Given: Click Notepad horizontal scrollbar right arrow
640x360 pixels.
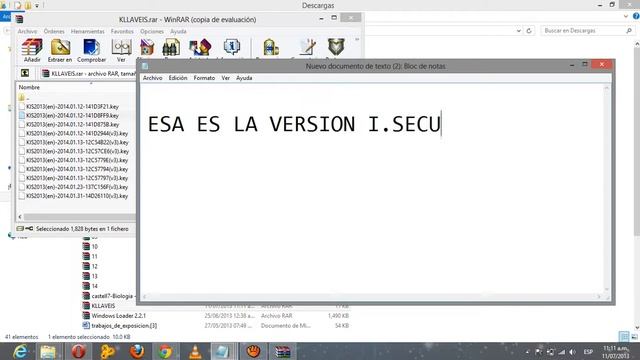Looking at the screenshot, I should [599, 297].
